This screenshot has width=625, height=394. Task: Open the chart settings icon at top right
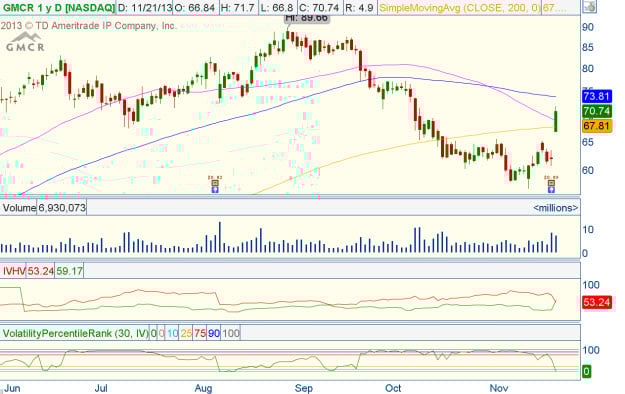[589, 6]
